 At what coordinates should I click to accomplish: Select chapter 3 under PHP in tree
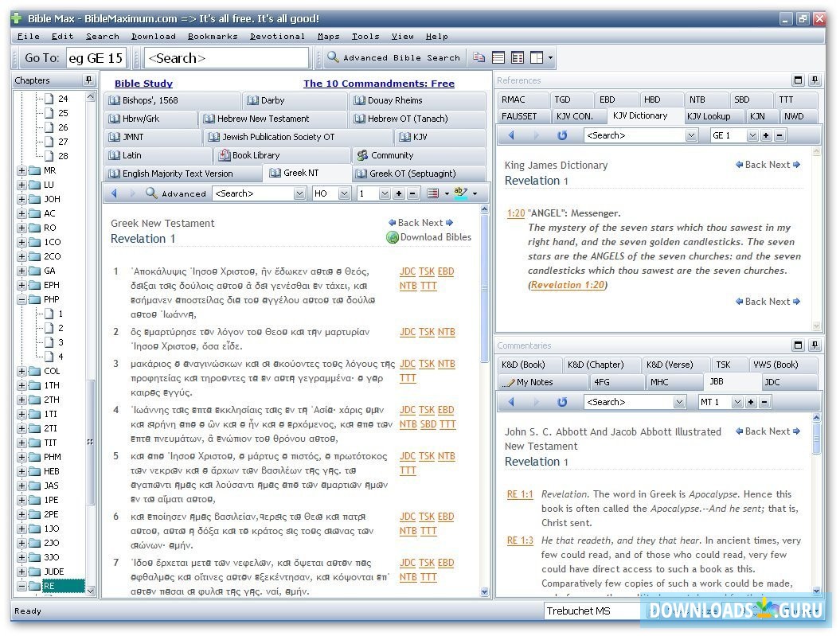point(61,342)
